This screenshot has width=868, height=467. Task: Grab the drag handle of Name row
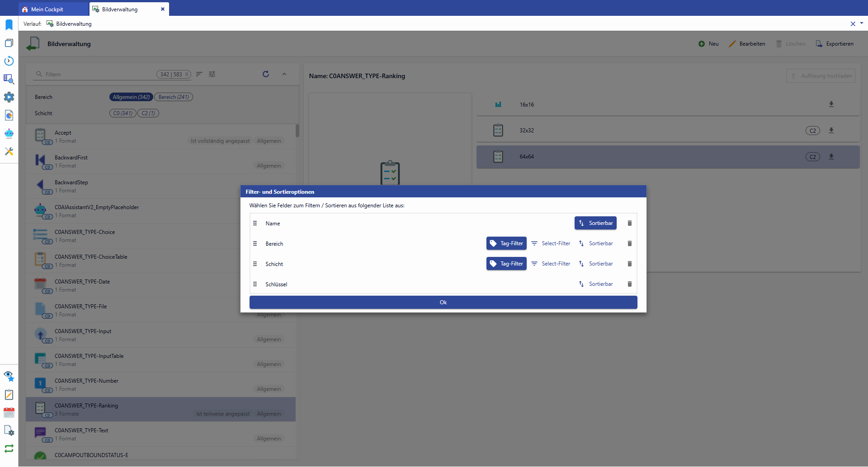pos(255,223)
